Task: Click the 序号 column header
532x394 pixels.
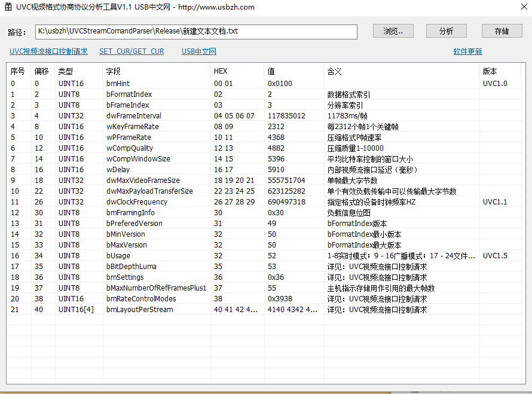Action: (x=18, y=71)
